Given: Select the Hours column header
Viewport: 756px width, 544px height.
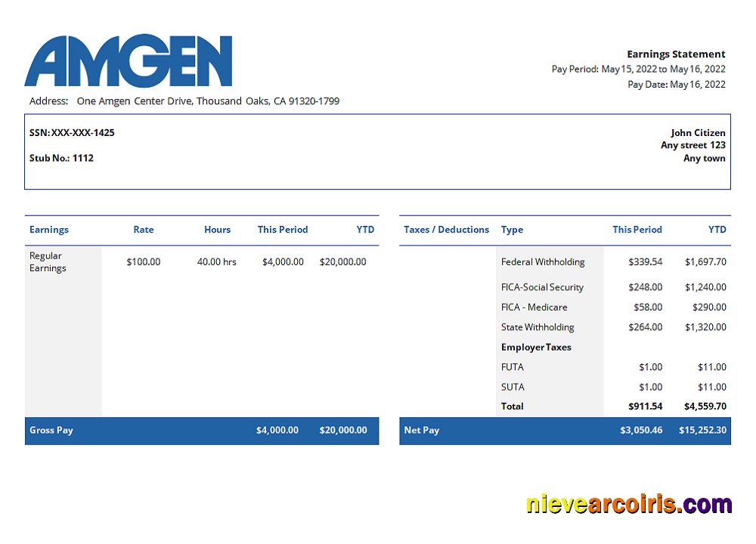Looking at the screenshot, I should point(217,230).
